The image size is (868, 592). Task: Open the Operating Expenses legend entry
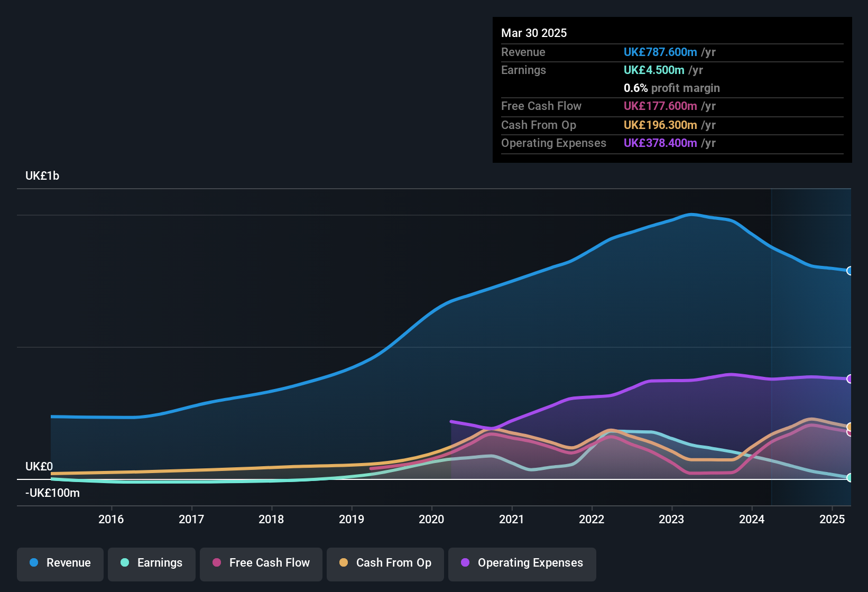(x=522, y=563)
